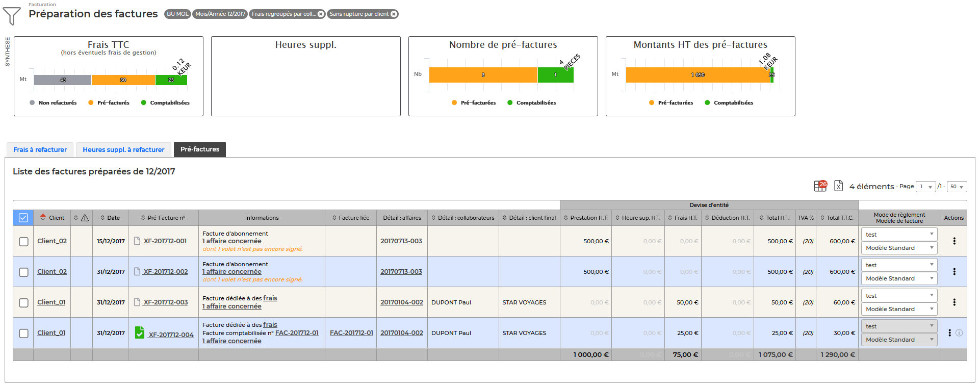Open the filter funnel icon
Screen dimensions: 980x385
pos(11,16)
